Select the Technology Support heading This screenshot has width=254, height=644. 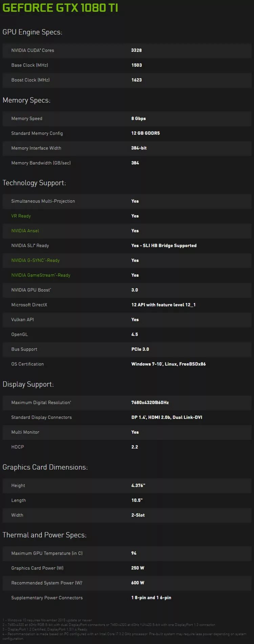(x=34, y=183)
